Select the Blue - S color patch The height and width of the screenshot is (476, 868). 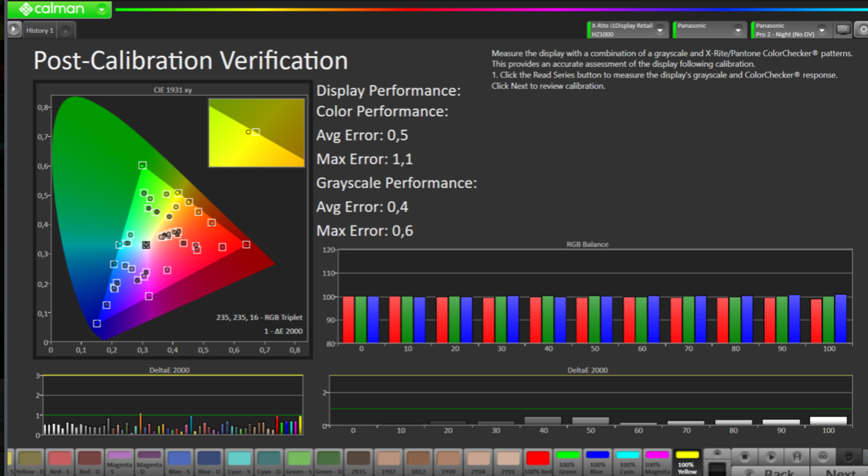tap(179, 461)
